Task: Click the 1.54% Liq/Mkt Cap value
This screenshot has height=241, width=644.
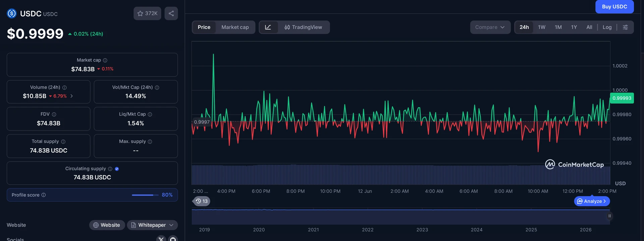Action: tap(136, 123)
